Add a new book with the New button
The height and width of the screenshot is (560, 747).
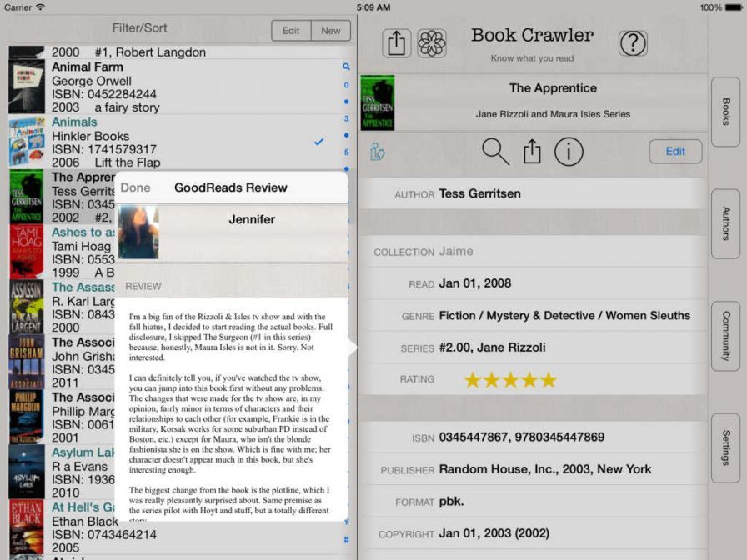point(331,30)
